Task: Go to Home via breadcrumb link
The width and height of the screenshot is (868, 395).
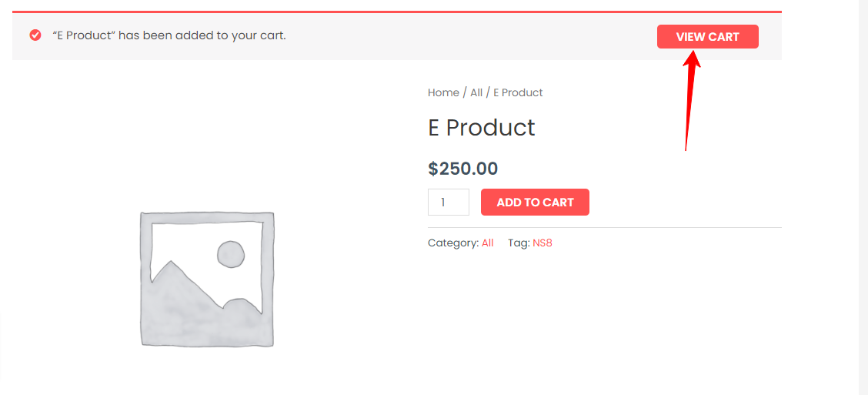Action: click(x=443, y=92)
